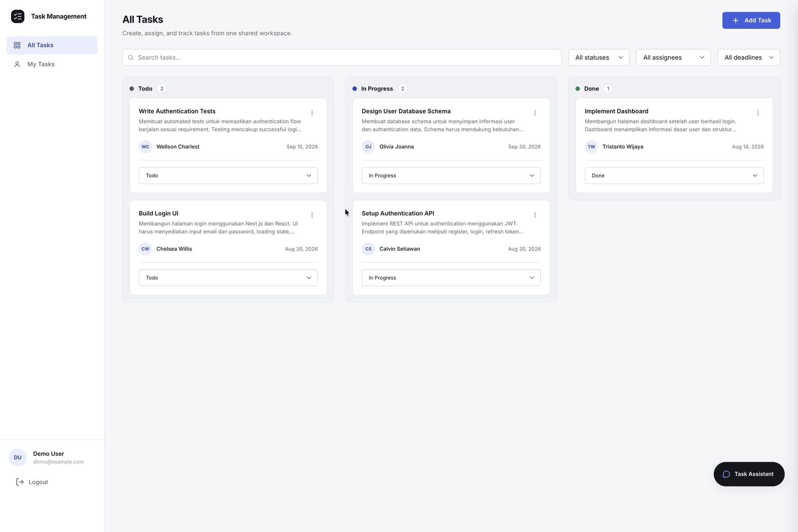Image resolution: width=798 pixels, height=532 pixels.
Task: Focus the Search tasks input field
Action: tap(342, 57)
